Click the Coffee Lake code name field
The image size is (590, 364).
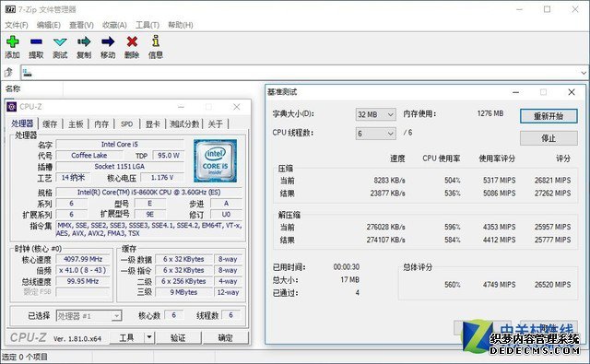pos(89,156)
